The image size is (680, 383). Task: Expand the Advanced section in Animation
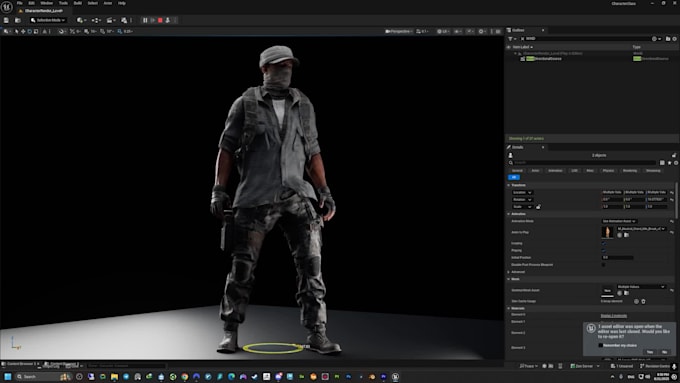[509, 272]
